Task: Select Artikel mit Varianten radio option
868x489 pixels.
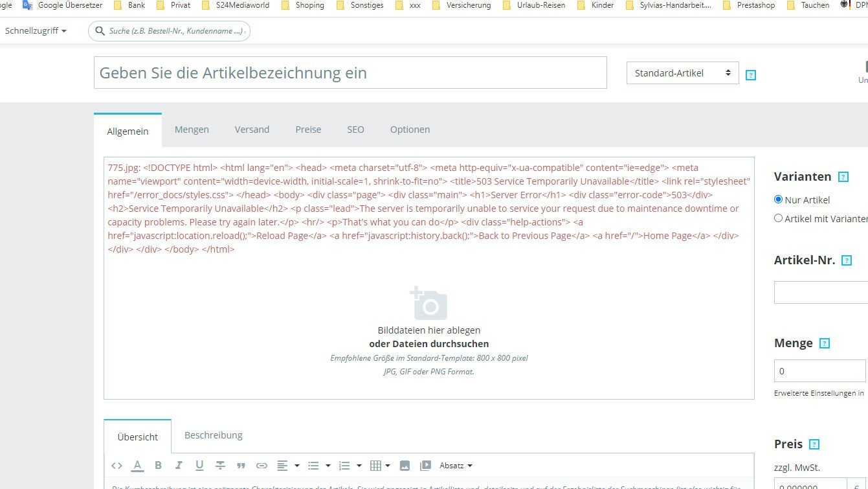Action: tap(779, 218)
